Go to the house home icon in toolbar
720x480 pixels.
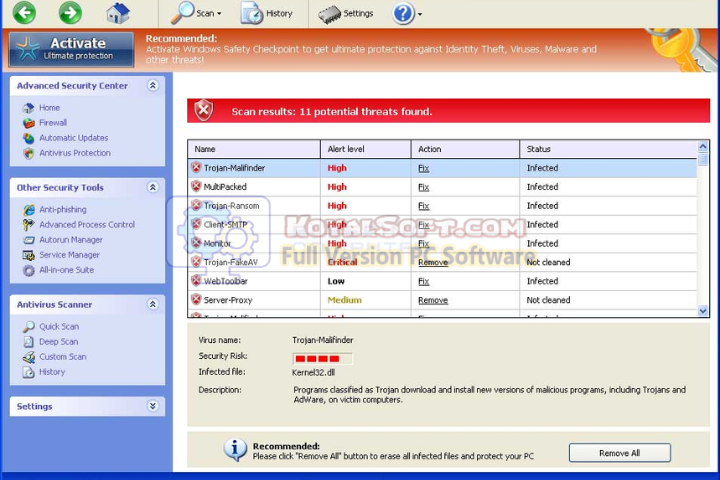118,12
